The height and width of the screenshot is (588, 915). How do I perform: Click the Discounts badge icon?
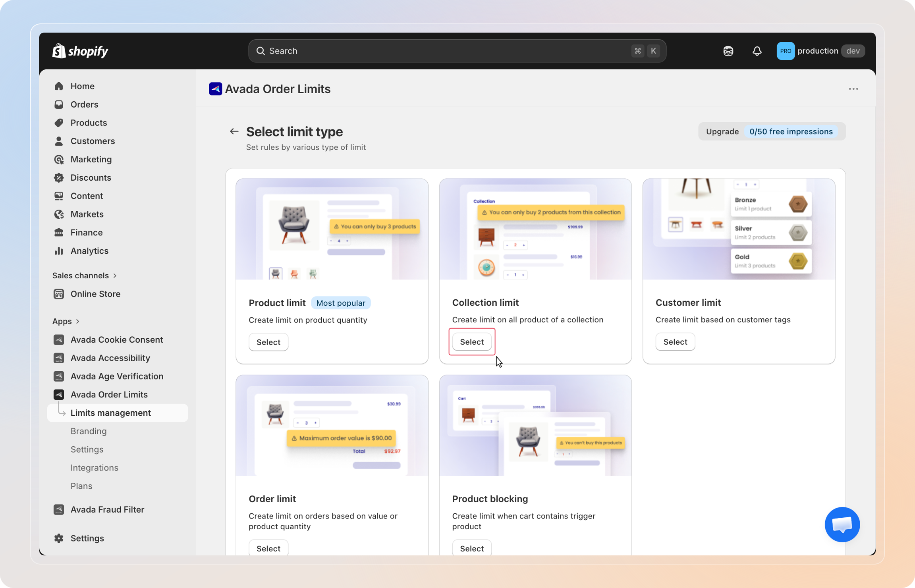(x=59, y=177)
